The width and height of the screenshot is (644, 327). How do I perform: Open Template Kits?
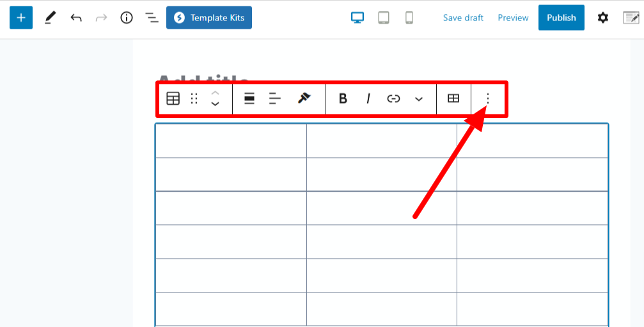(x=209, y=18)
